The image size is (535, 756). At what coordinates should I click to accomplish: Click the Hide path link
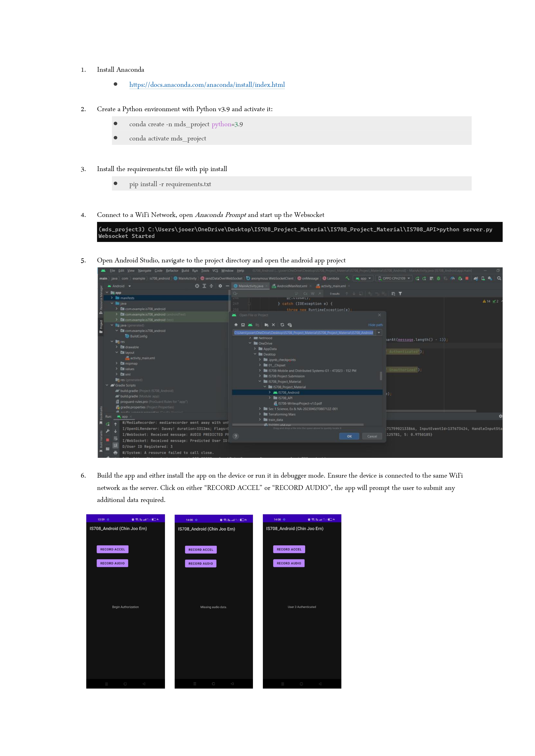coord(375,325)
